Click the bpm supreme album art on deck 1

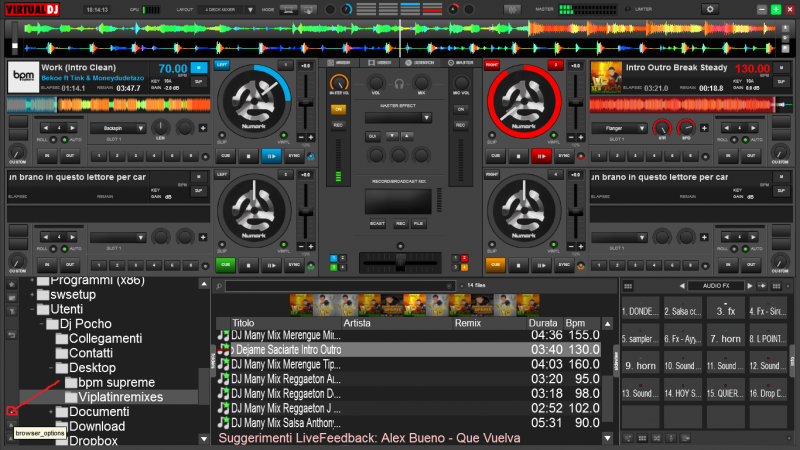tap(23, 77)
